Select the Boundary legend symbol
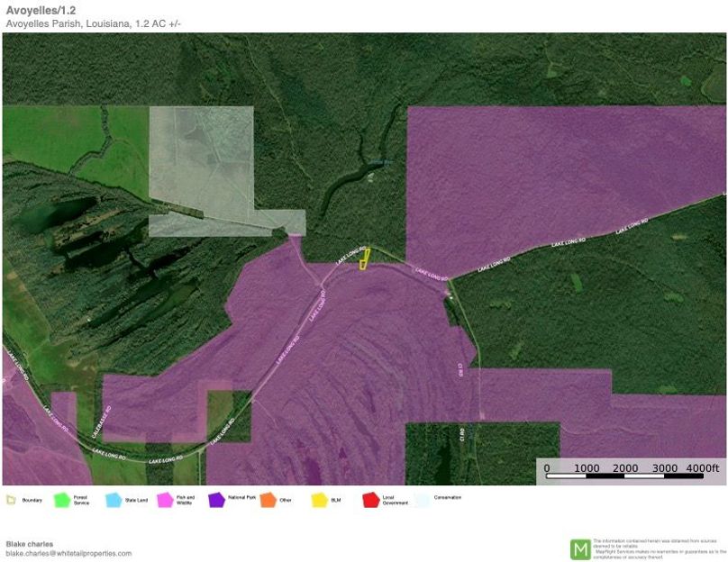This screenshot has width=728, height=562. (13, 497)
